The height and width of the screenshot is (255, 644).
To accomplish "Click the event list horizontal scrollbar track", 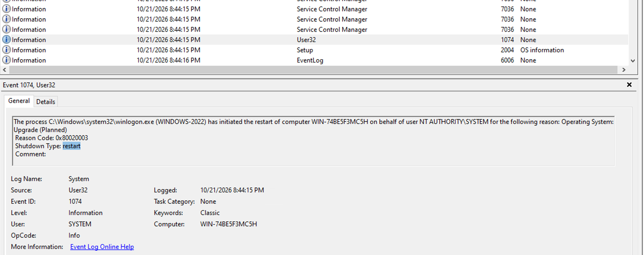I will click(x=313, y=70).
